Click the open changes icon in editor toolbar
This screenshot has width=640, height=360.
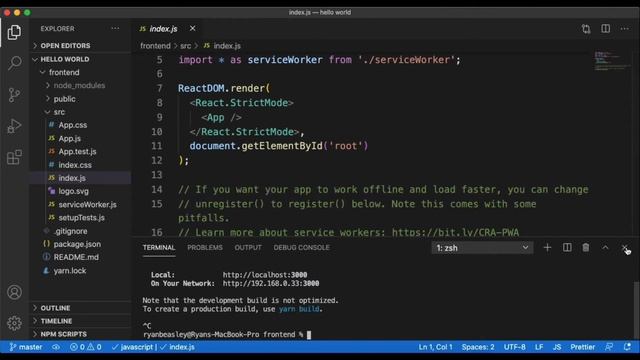(586, 29)
